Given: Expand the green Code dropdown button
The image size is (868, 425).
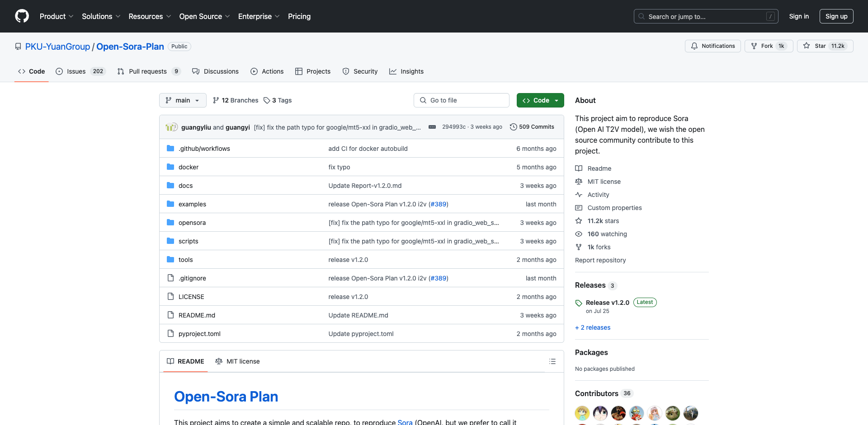Looking at the screenshot, I should click(x=540, y=100).
